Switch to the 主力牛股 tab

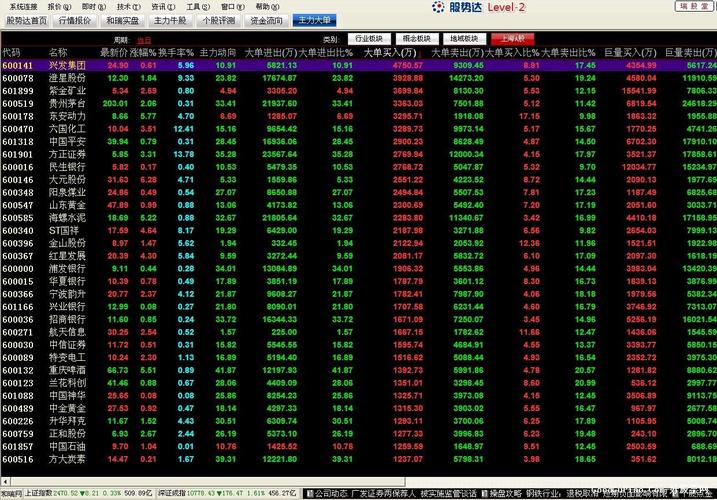tap(170, 21)
